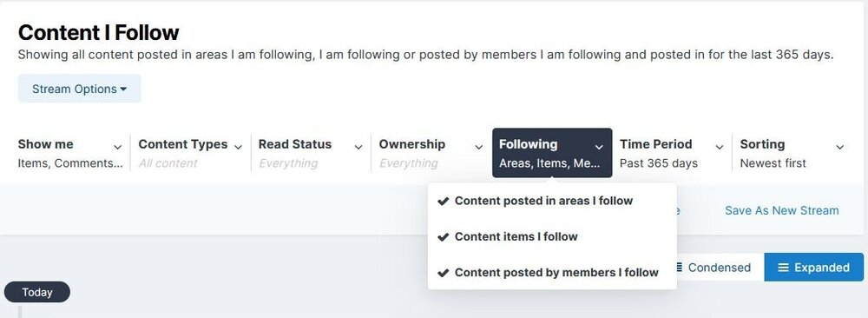This screenshot has width=868, height=318.
Task: Open the Stream Options dropdown
Action: pos(80,89)
